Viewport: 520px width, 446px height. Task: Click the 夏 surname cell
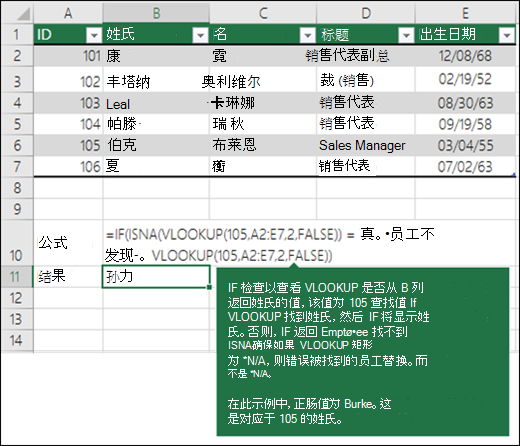click(x=156, y=166)
